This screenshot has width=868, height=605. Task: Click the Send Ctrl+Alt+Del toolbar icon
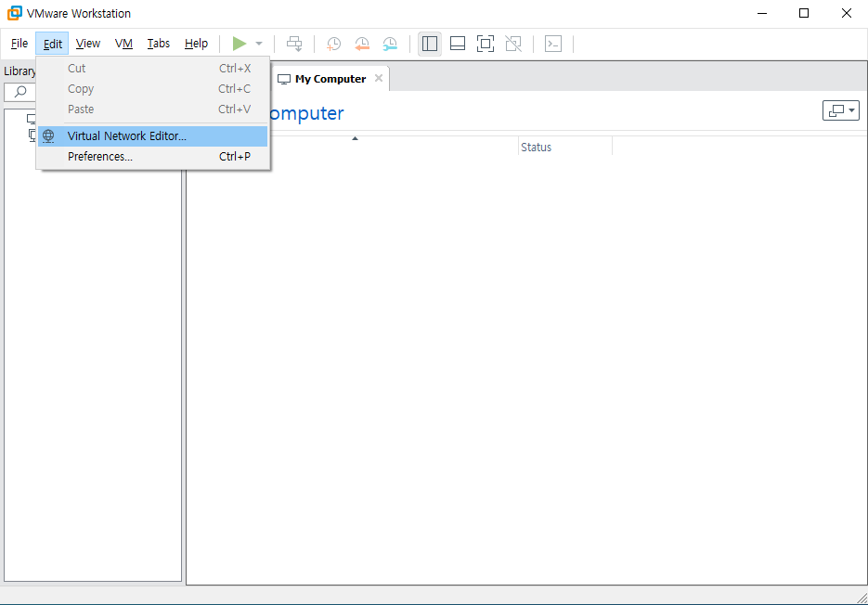click(294, 44)
